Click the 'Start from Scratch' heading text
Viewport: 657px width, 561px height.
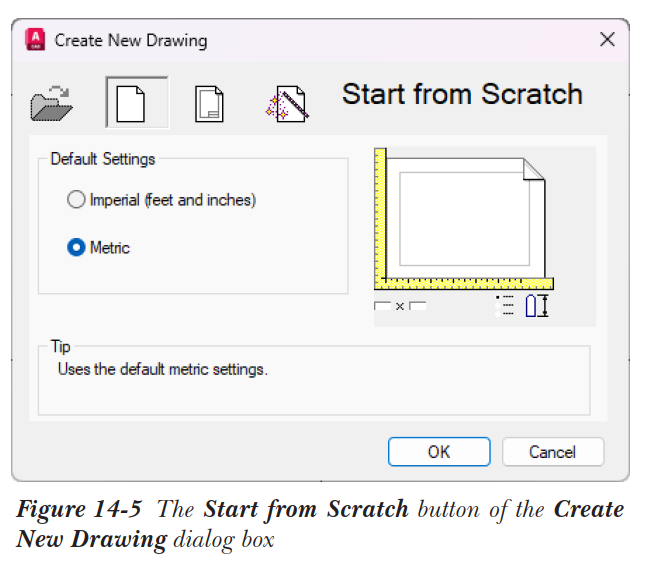462,94
